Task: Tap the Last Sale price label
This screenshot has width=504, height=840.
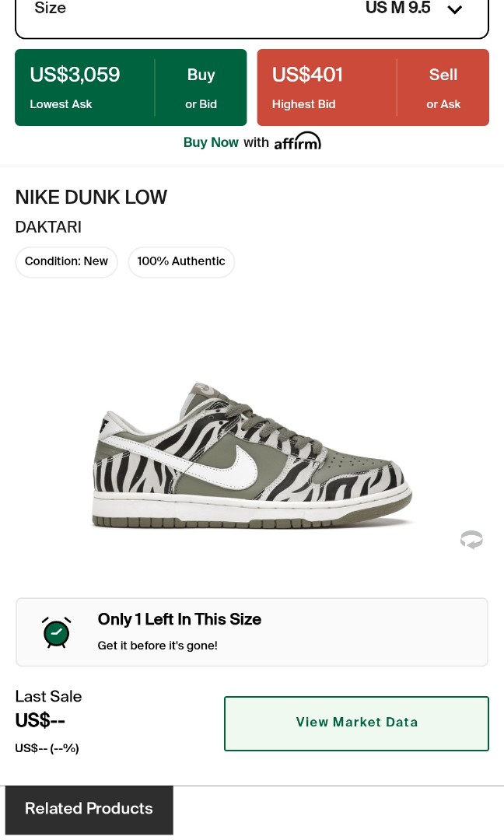Action: [x=48, y=697]
